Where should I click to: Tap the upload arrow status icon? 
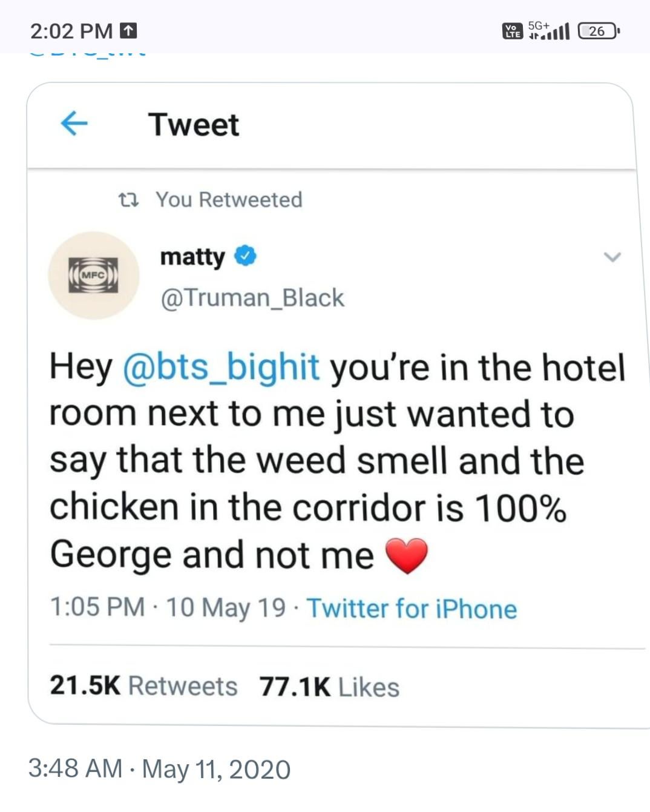128,30
